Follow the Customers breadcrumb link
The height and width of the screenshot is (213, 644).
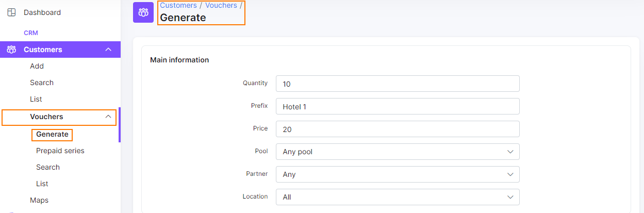coord(178,5)
